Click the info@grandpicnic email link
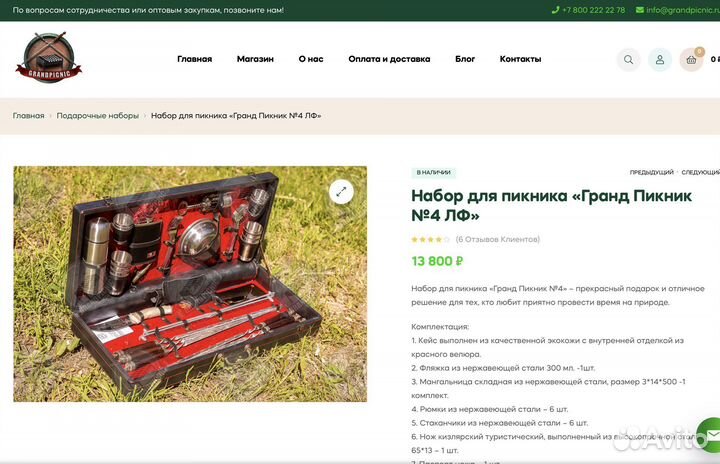 [x=683, y=10]
